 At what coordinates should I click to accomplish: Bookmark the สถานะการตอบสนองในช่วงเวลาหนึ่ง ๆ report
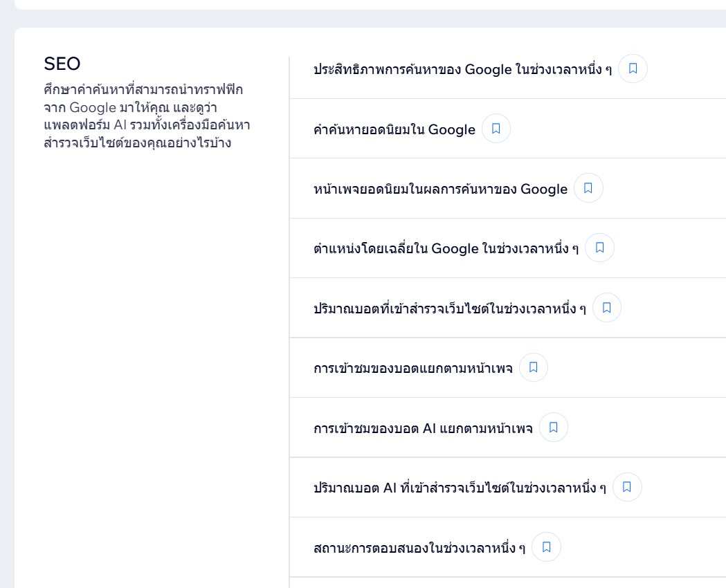tap(546, 547)
